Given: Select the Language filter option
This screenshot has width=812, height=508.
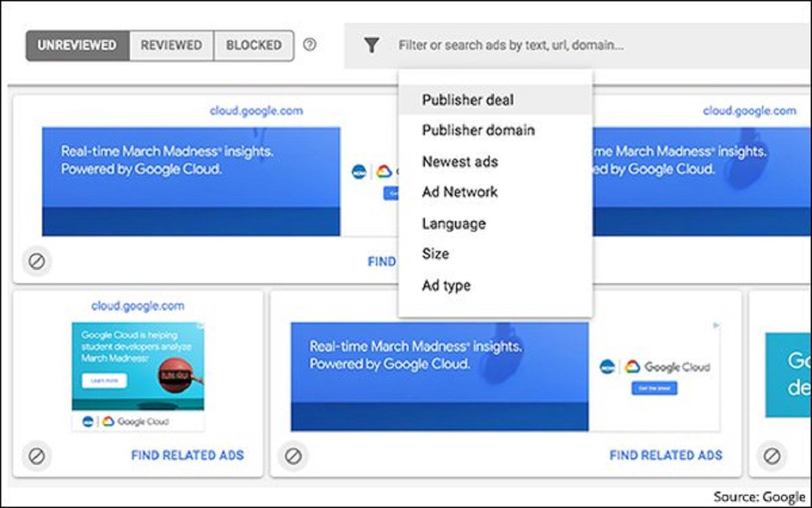Looking at the screenshot, I should click(453, 223).
